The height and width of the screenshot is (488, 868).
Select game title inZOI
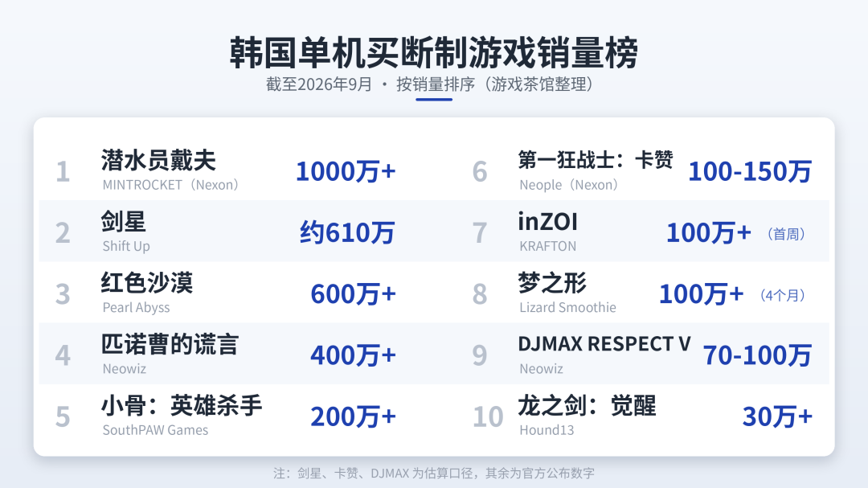tap(548, 222)
